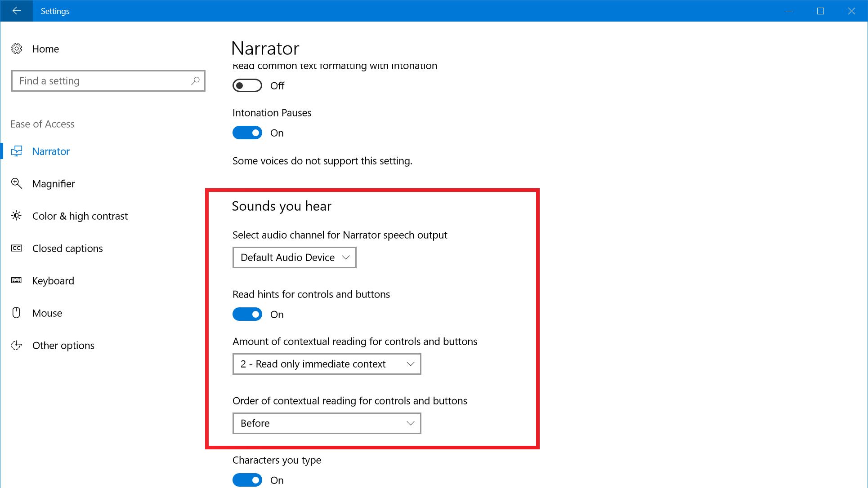868x488 pixels.
Task: Turn off the Intonation Pauses toggle
Action: click(247, 133)
